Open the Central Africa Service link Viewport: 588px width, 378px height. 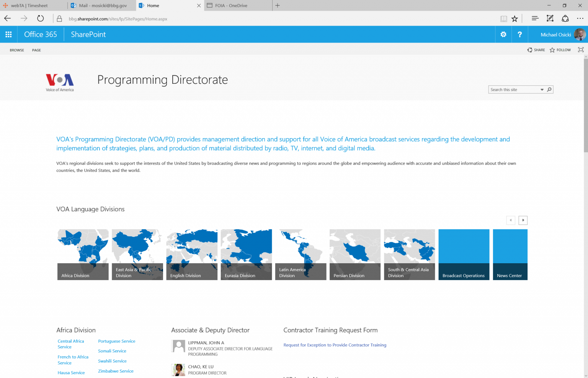(x=71, y=344)
